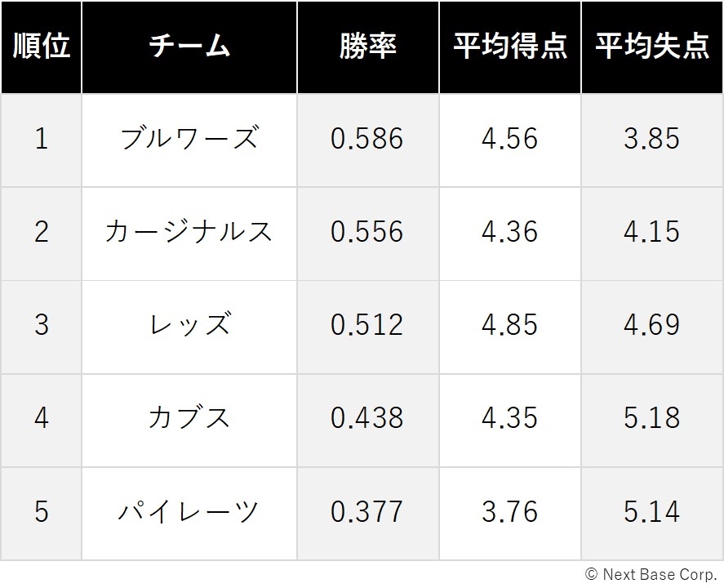The image size is (724, 588).
Task: Select the 4.69 runs allowed cell
Action: (652, 327)
